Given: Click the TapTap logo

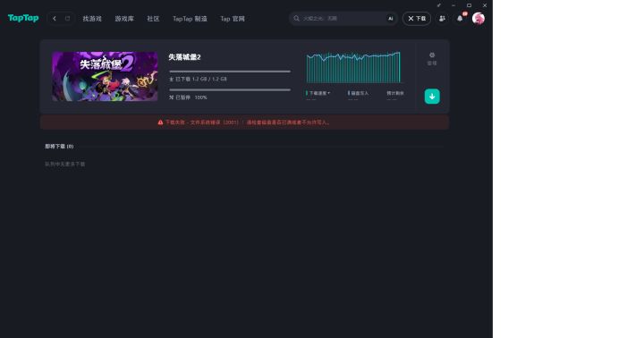Looking at the screenshot, I should 23,18.
